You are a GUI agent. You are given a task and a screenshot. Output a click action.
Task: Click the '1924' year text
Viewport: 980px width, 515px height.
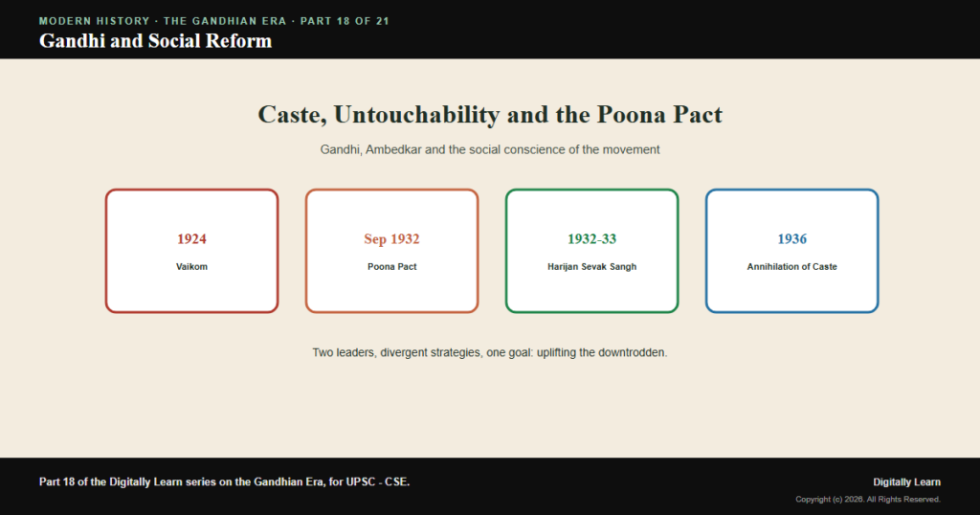click(x=191, y=238)
